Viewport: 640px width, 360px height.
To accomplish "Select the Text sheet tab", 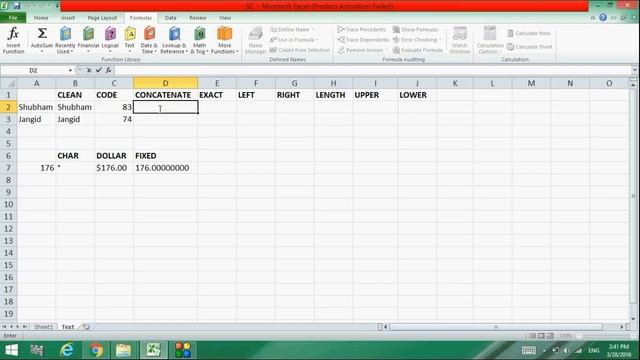I will [x=68, y=327].
